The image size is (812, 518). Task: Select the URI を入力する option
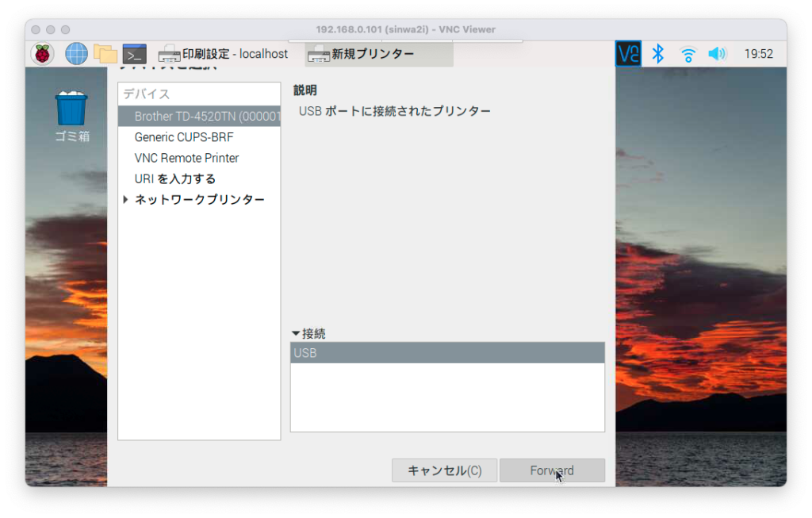pos(175,178)
